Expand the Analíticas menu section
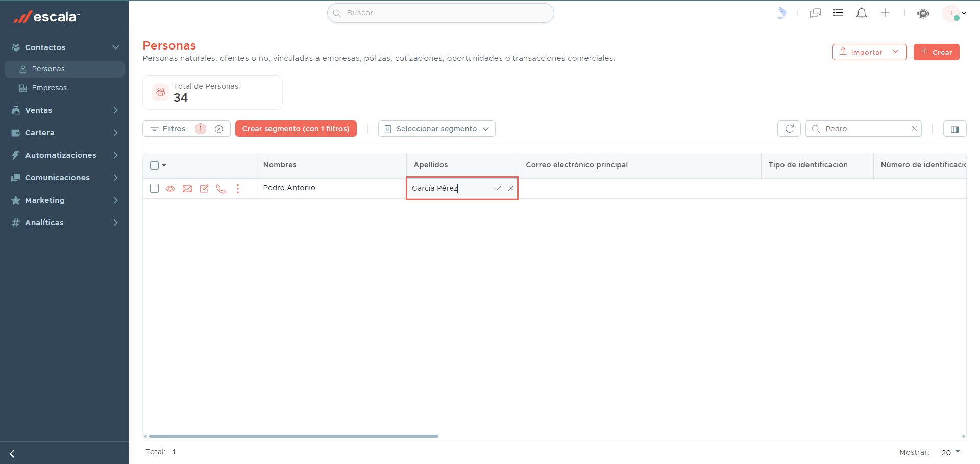980x464 pixels. click(116, 223)
